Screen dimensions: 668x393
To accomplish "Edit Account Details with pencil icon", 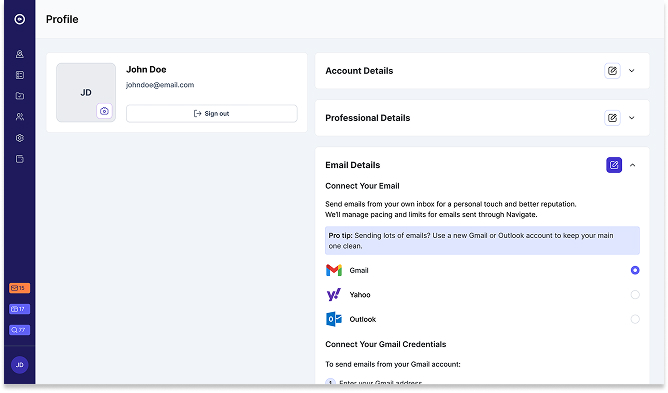I will pyautogui.click(x=612, y=71).
